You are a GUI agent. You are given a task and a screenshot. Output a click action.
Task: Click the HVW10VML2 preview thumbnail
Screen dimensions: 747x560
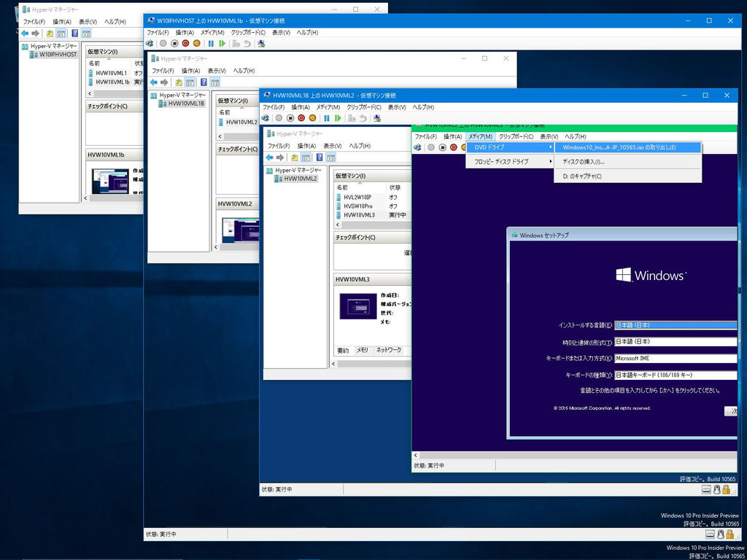pyautogui.click(x=241, y=231)
